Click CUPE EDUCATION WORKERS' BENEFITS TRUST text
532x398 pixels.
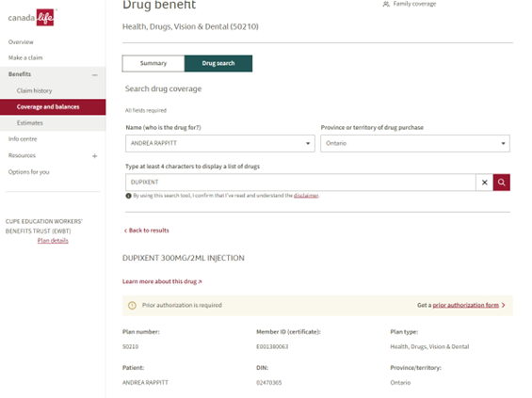coord(43,226)
